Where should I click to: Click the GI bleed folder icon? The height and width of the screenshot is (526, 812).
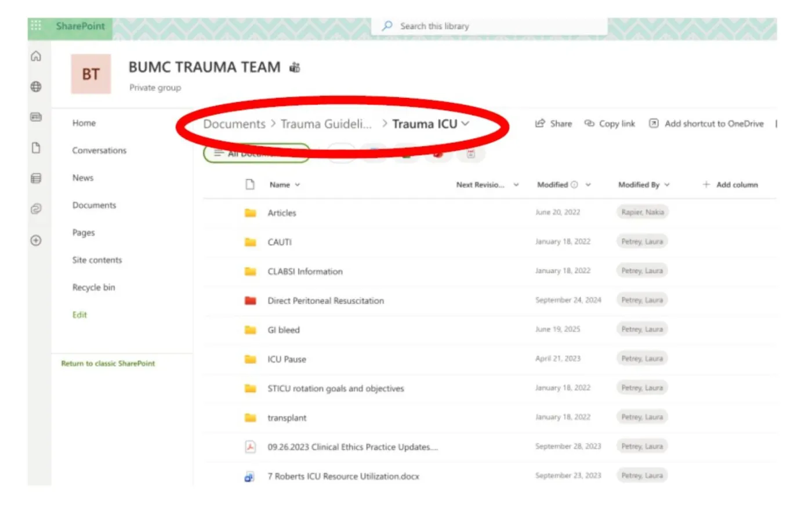(251, 330)
